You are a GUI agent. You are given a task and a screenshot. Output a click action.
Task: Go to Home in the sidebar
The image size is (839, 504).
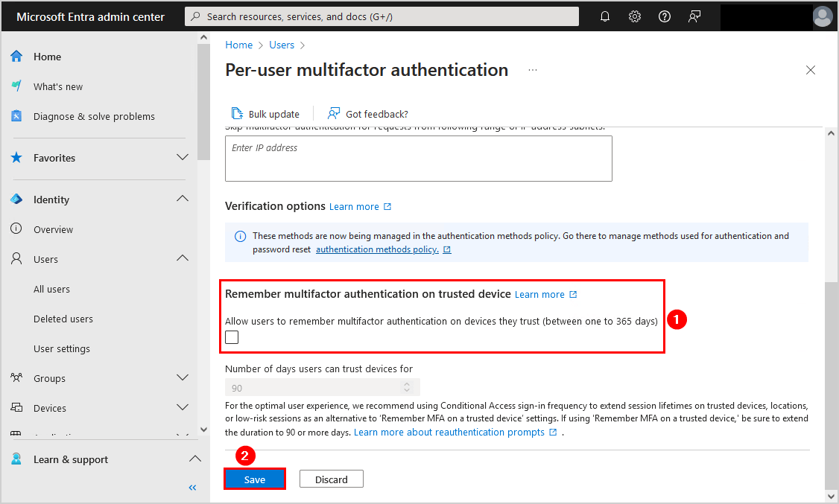coord(47,57)
